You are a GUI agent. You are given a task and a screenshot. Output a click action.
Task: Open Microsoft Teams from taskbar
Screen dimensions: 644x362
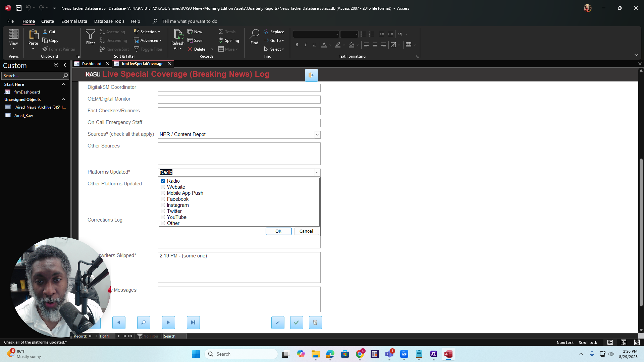pos(389,354)
